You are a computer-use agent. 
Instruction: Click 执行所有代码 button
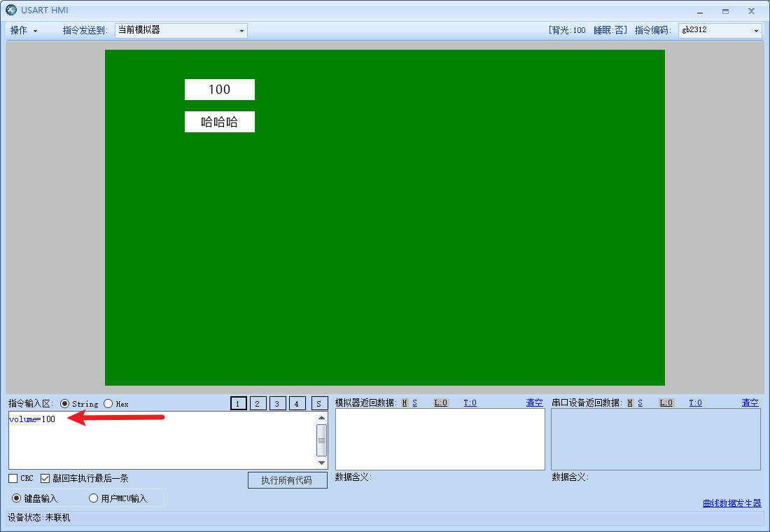pyautogui.click(x=287, y=480)
